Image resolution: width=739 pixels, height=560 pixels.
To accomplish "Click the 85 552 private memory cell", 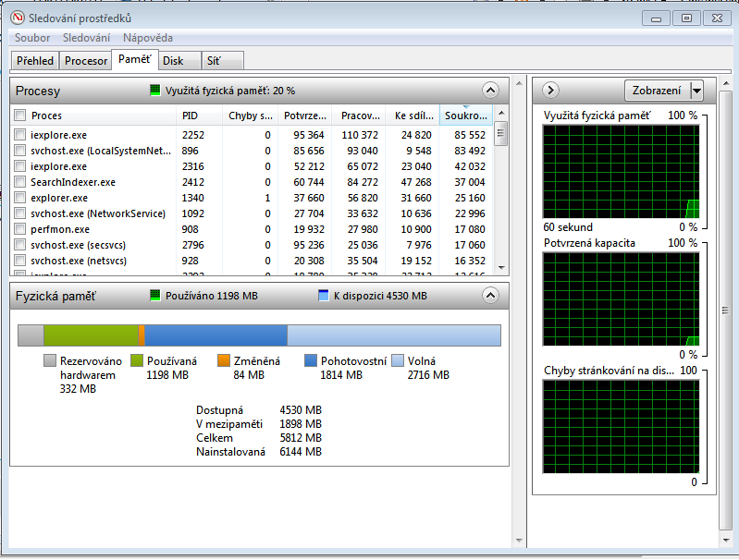I will tap(470, 135).
